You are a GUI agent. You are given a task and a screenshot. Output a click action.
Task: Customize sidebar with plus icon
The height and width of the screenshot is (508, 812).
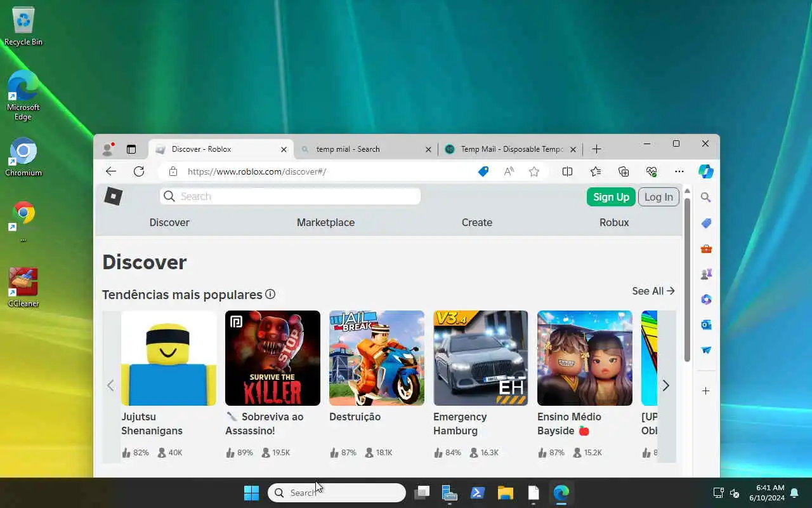(706, 391)
